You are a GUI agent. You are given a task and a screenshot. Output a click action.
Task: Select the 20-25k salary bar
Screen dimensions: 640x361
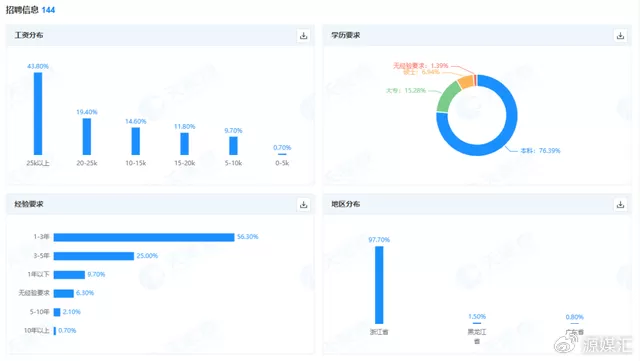pos(87,136)
